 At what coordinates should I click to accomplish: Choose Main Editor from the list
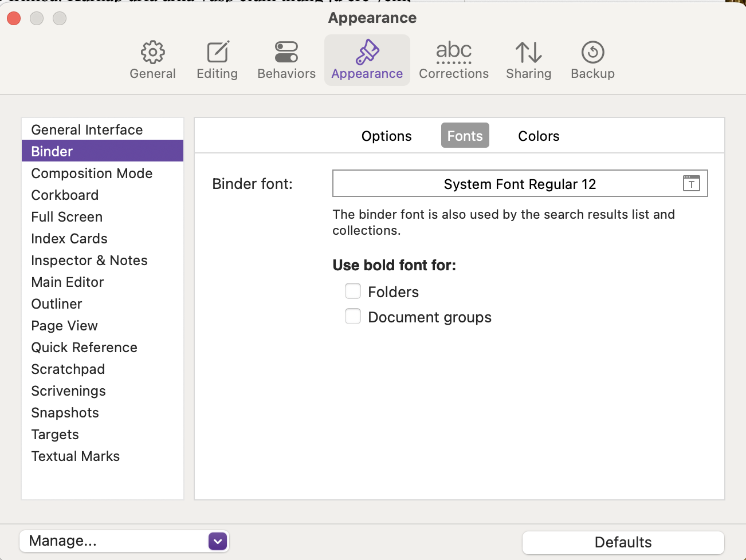click(68, 282)
